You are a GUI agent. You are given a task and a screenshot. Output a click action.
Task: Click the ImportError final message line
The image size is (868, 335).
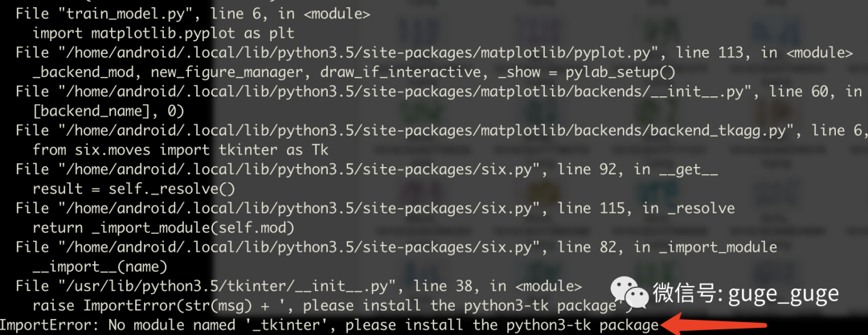329,325
